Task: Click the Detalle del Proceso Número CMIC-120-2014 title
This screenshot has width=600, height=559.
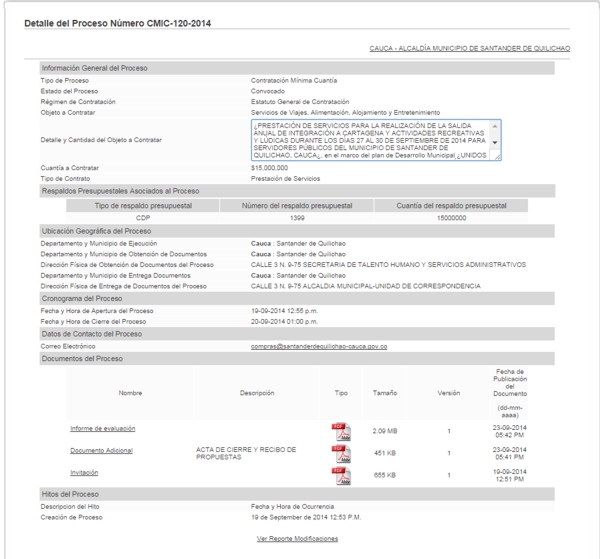Action: 117,23
